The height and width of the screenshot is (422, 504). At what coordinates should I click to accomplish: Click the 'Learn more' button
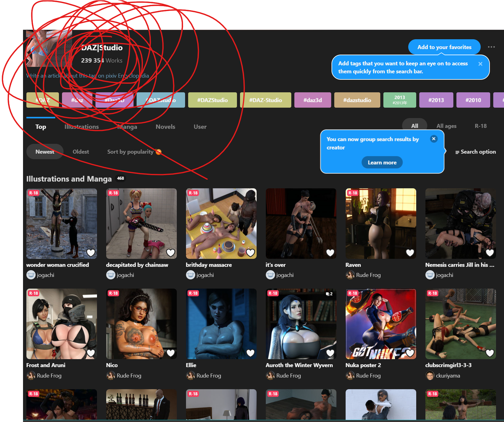[382, 162]
